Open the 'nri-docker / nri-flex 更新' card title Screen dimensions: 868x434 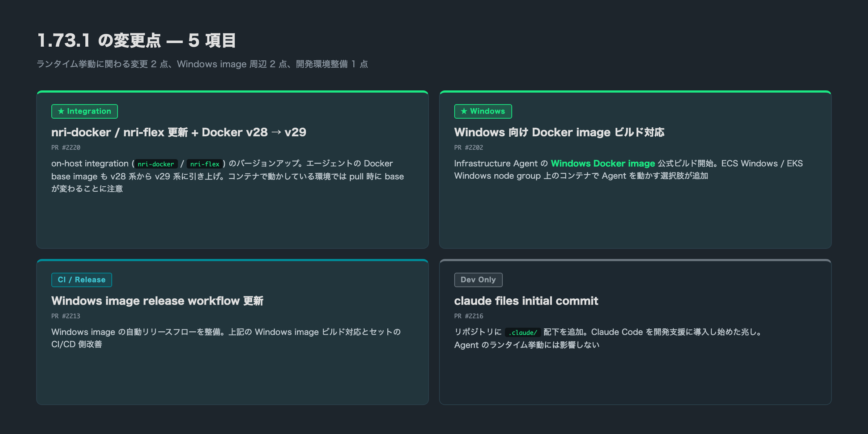click(179, 132)
